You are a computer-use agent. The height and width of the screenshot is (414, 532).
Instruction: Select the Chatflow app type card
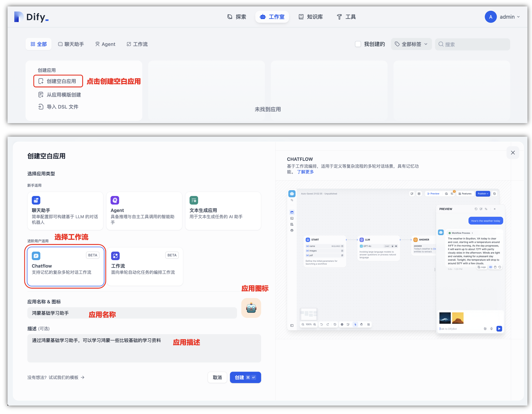point(65,266)
